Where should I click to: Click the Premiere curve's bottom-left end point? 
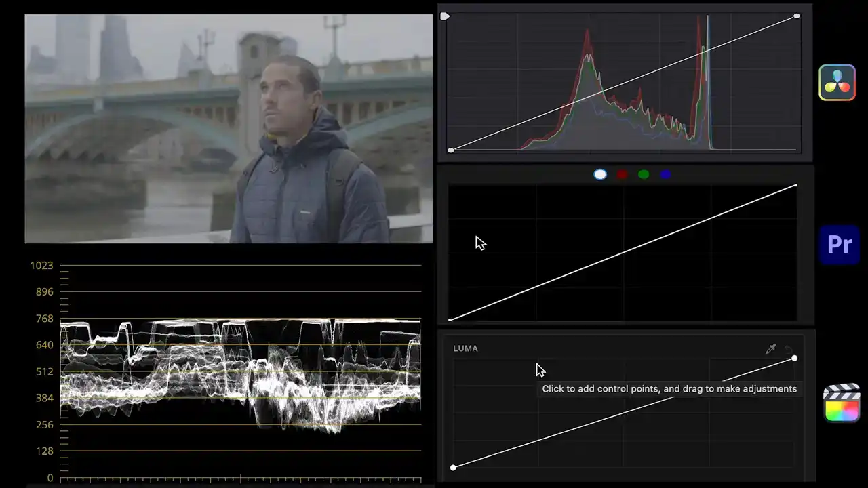coord(450,319)
